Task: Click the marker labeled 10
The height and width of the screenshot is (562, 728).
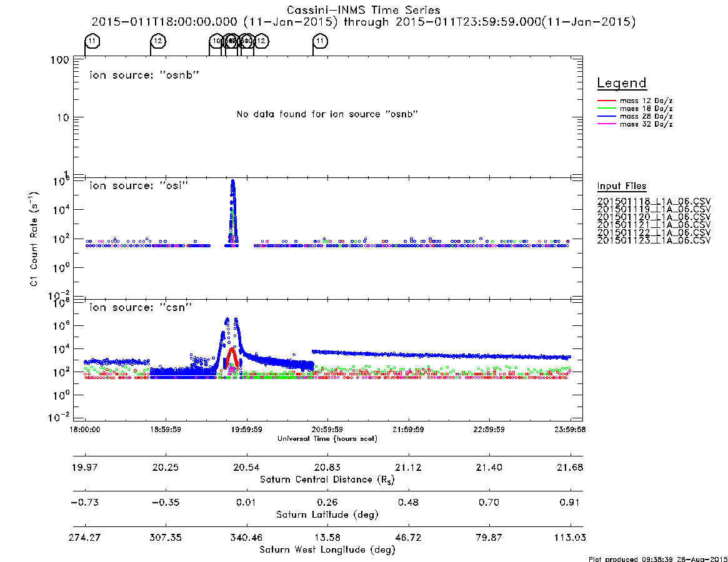Action: click(216, 41)
